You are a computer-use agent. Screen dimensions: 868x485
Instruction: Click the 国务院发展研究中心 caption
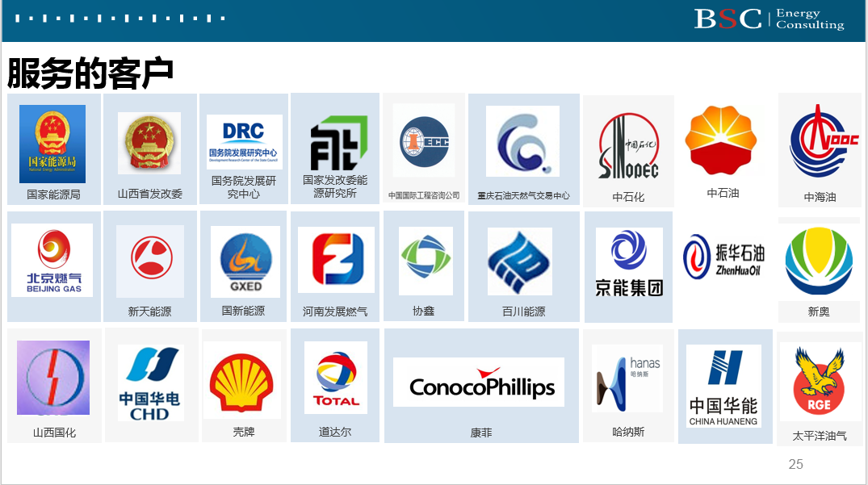pos(244,187)
